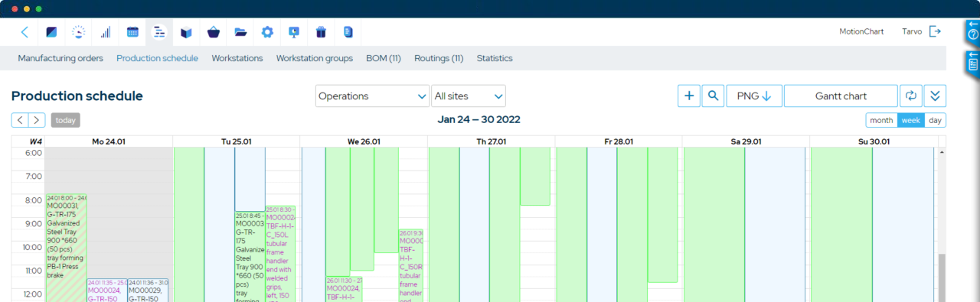Go to previous week arrow
The width and height of the screenshot is (980, 302).
click(20, 120)
